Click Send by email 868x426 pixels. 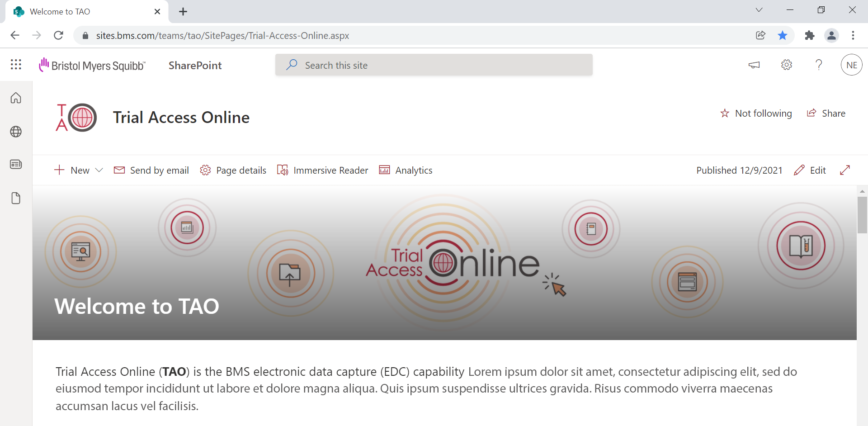point(151,170)
